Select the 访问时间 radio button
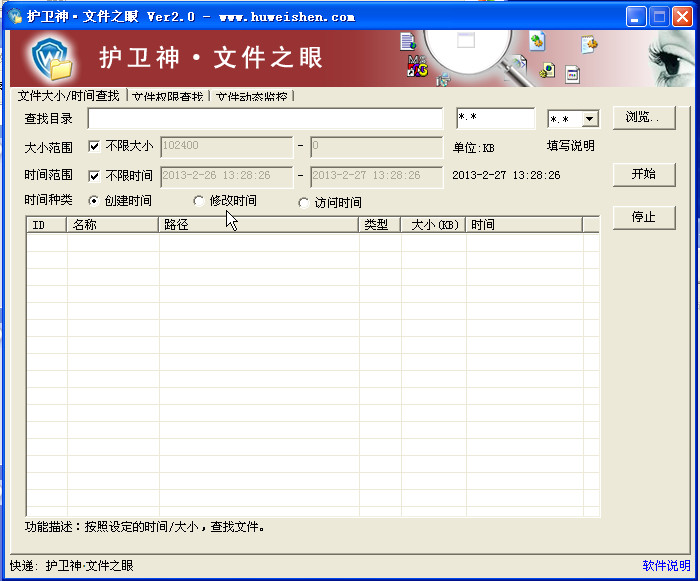 304,203
